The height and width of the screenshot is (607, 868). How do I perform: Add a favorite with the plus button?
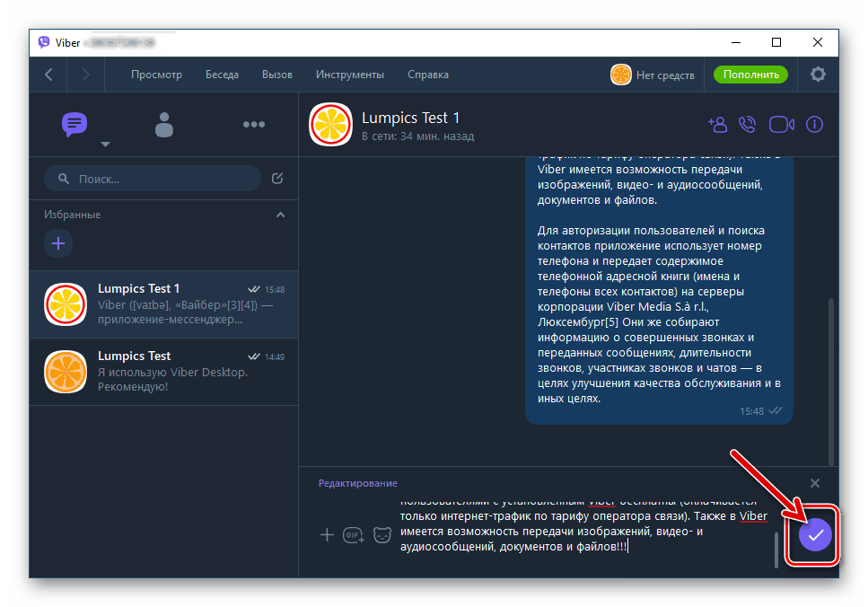(x=58, y=243)
